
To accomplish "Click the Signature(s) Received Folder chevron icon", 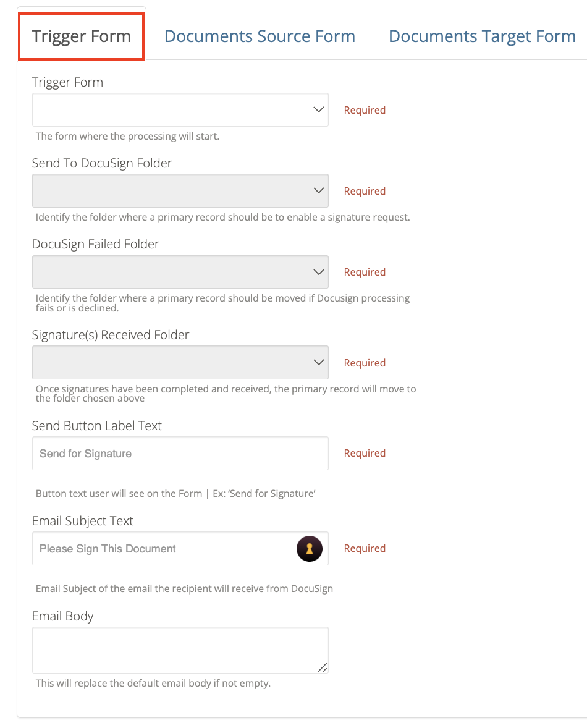I will 318,362.
